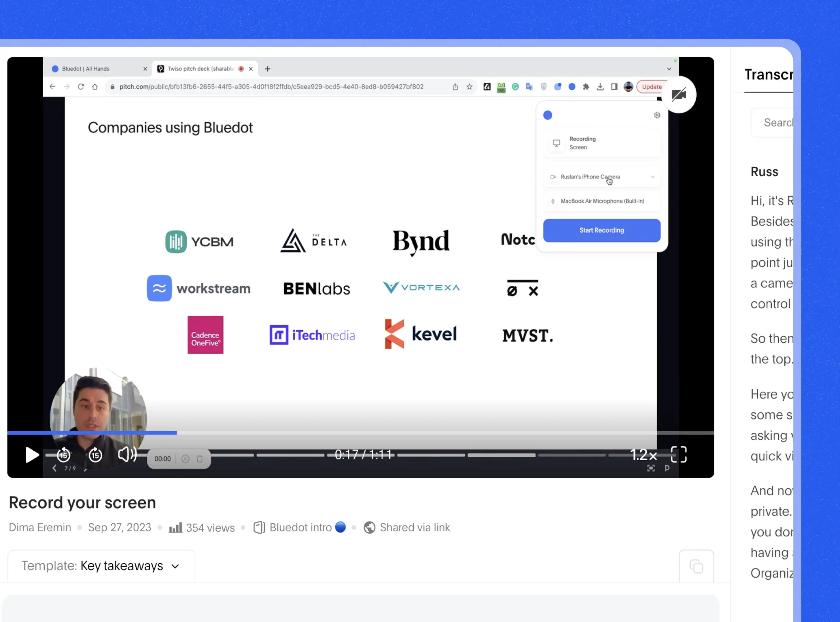
Task: Choose Recording Screen option
Action: point(601,143)
